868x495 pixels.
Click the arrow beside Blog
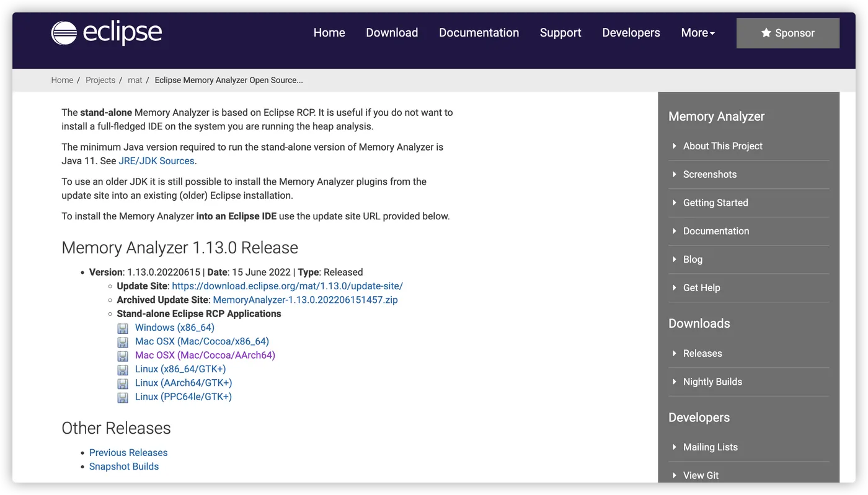[x=675, y=260]
